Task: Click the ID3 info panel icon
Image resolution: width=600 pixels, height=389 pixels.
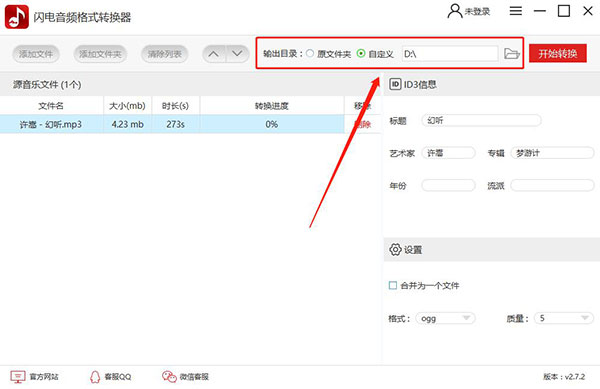Action: pyautogui.click(x=395, y=84)
